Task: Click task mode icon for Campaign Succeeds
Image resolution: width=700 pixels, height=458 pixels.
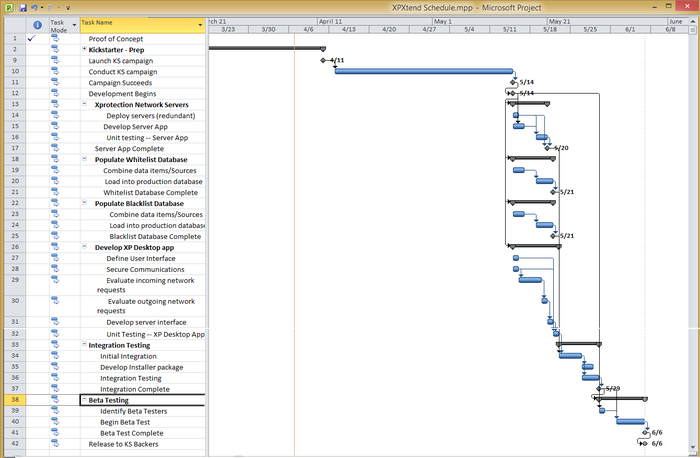Action: (x=55, y=82)
